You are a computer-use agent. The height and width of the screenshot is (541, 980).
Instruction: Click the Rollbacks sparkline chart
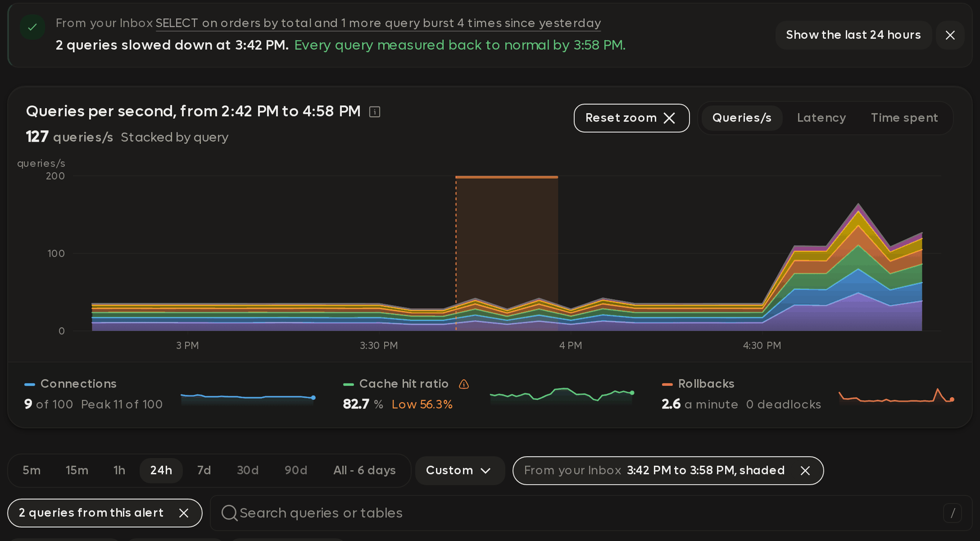click(x=896, y=396)
